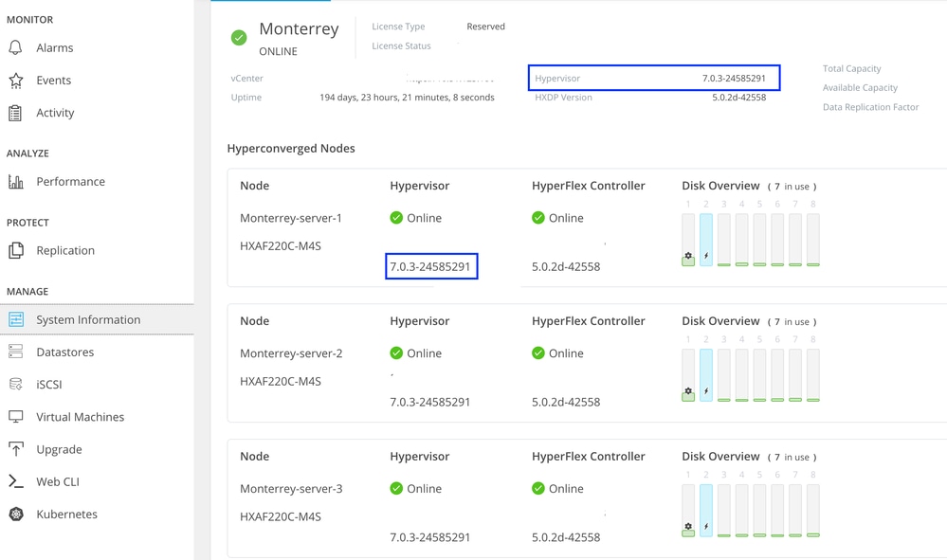Click the Available Capacity label

click(x=860, y=88)
